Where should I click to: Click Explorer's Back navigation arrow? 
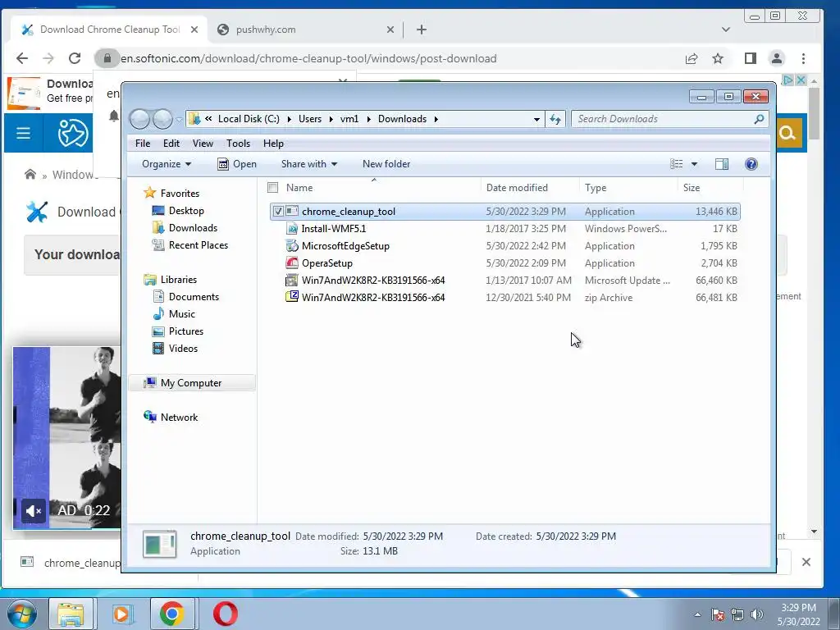click(139, 119)
